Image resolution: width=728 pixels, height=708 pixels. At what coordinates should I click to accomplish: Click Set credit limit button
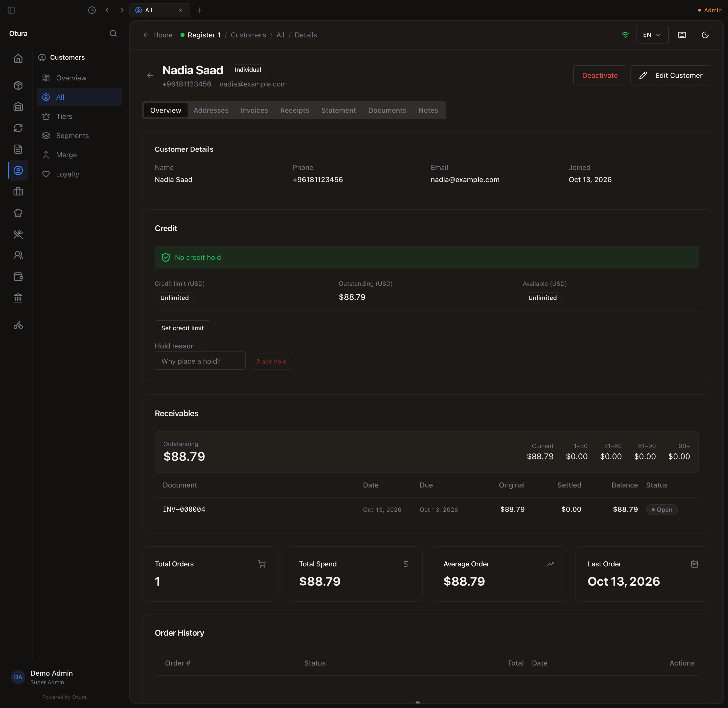pyautogui.click(x=182, y=328)
